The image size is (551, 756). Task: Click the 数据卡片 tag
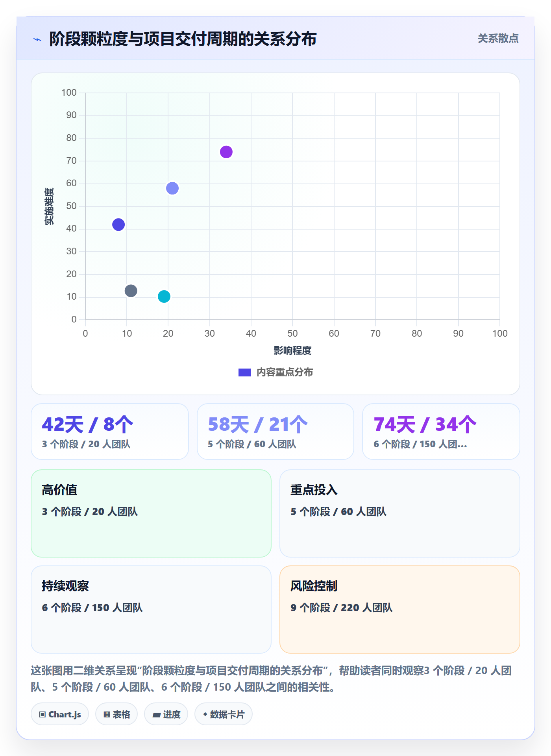(224, 714)
